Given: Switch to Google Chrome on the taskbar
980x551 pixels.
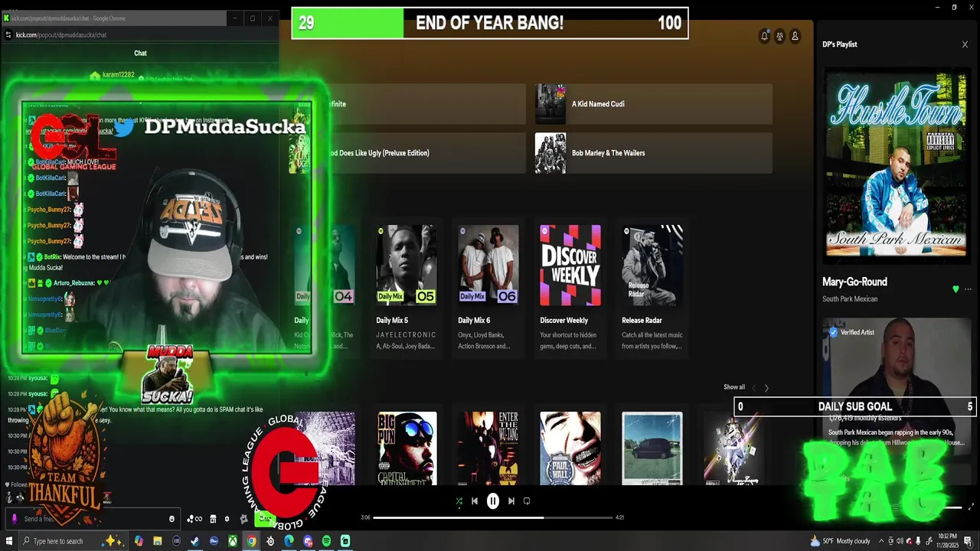Looking at the screenshot, I should coord(251,541).
